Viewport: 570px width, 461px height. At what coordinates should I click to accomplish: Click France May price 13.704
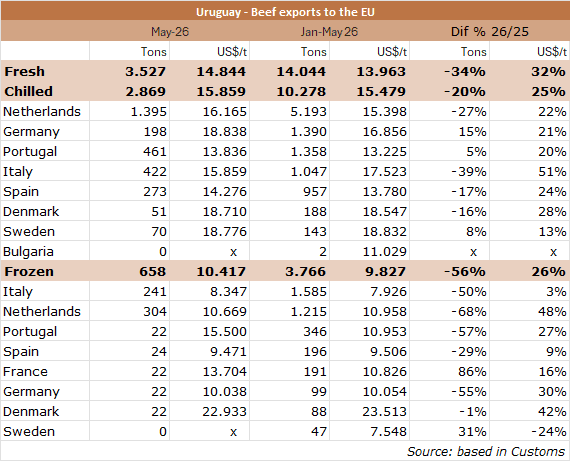point(225,371)
